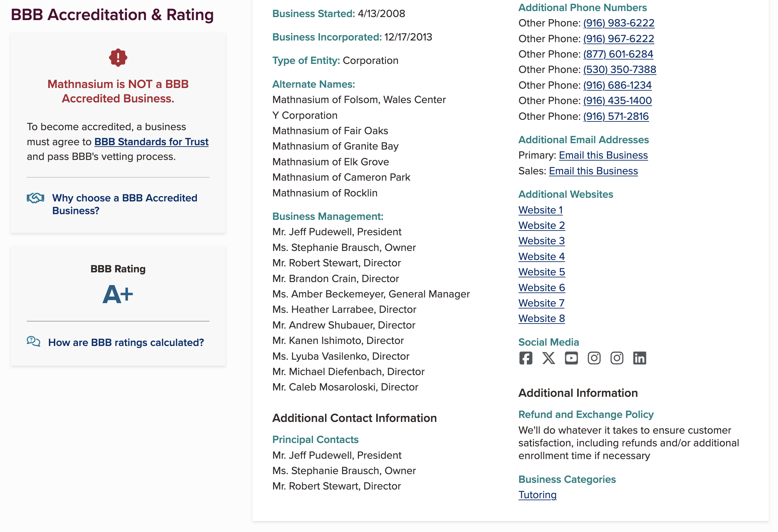This screenshot has height=532, width=778.
Task: Click the handshake accreditation icon
Action: tap(35, 198)
